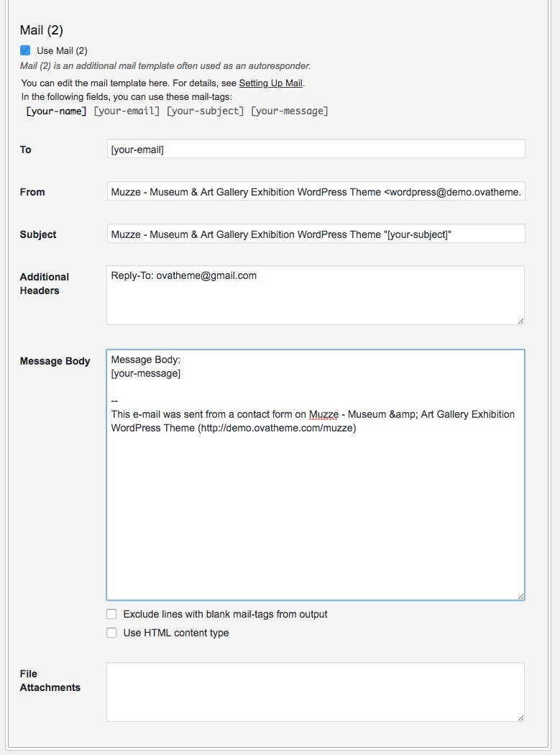
Task: Click into the Subject input field
Action: pyautogui.click(x=316, y=234)
